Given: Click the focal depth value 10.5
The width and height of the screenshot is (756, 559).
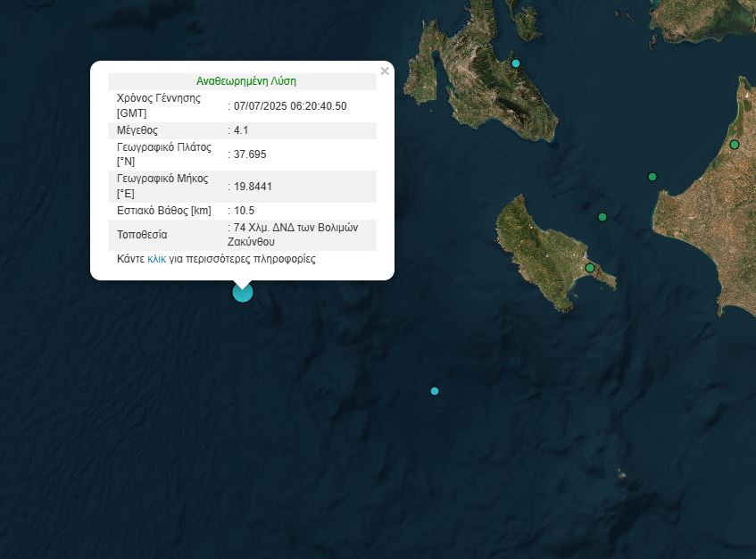Looking at the screenshot, I should click(244, 211).
